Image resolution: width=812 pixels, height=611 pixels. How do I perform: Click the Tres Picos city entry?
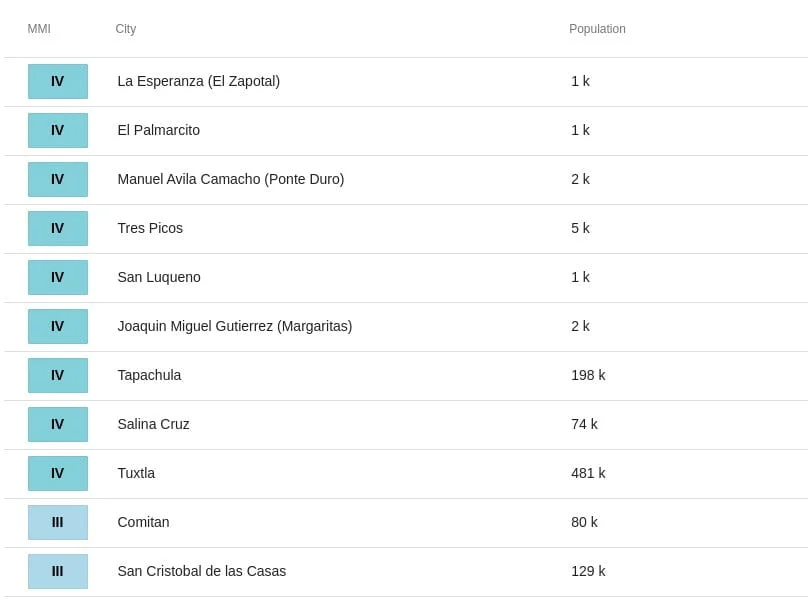150,228
